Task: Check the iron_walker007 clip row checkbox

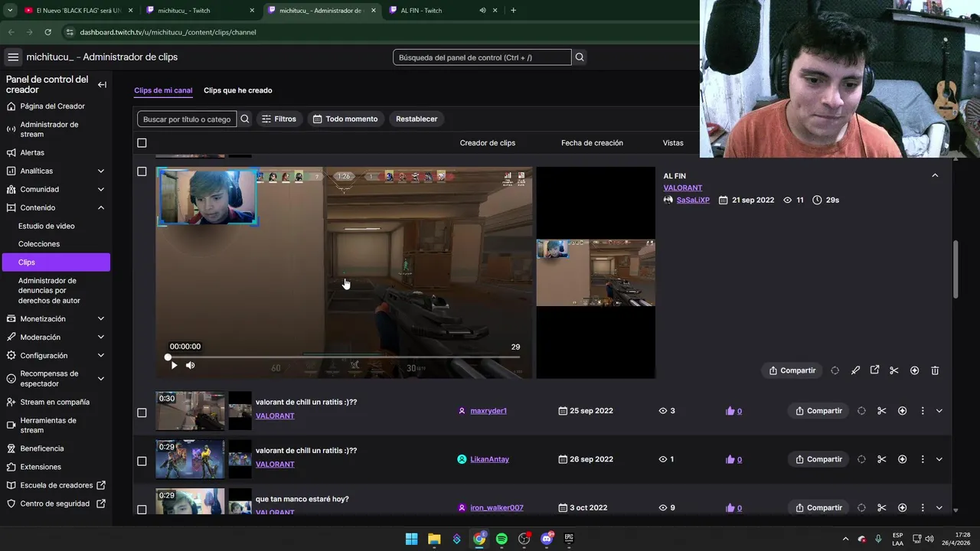Action: pyautogui.click(x=142, y=509)
